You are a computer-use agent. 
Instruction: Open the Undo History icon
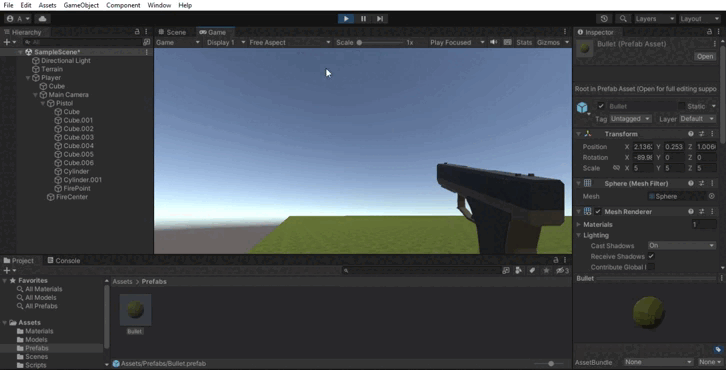604,19
